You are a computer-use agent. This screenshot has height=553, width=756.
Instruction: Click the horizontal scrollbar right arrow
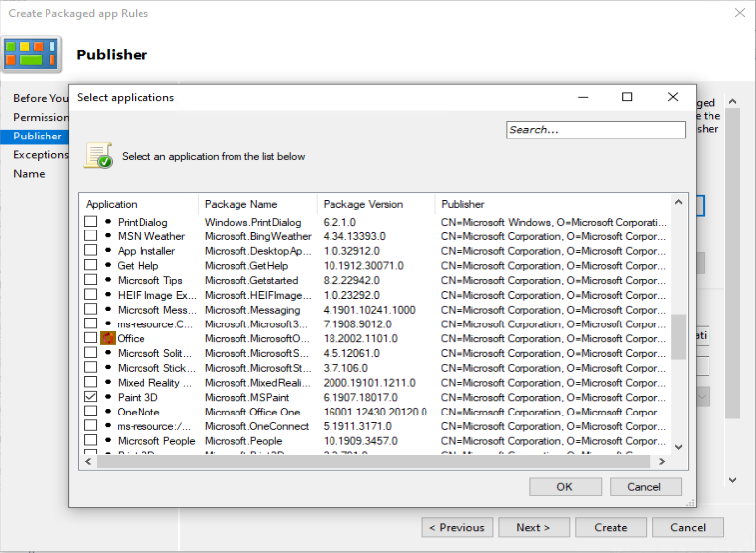pos(662,461)
